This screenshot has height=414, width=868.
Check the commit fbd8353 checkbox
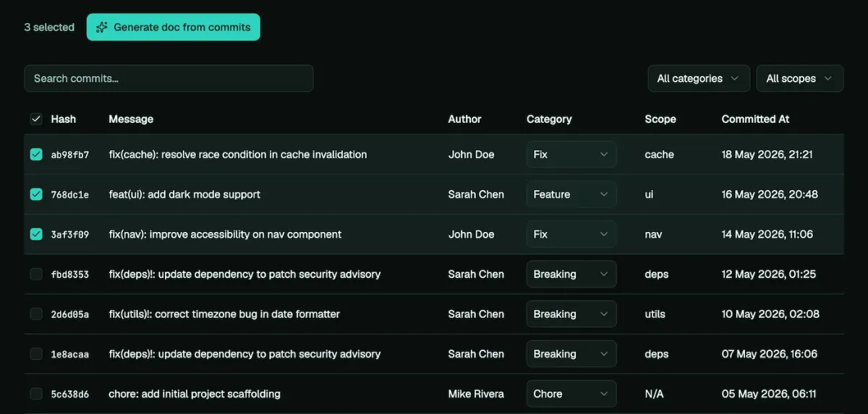pyautogui.click(x=36, y=275)
